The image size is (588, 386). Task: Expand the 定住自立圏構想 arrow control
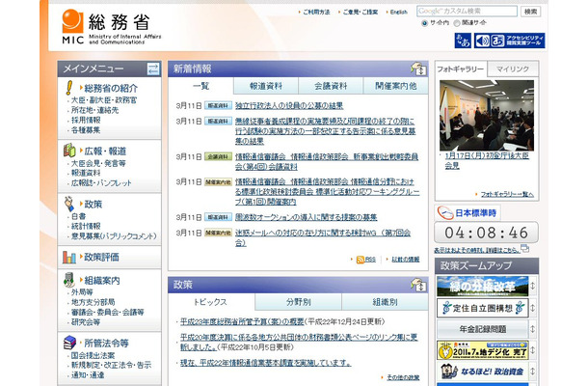tap(532, 308)
